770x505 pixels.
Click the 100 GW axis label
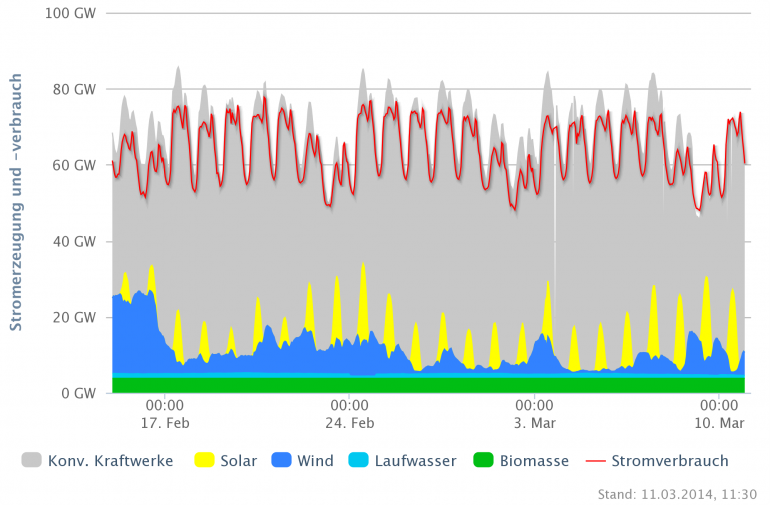coord(70,13)
